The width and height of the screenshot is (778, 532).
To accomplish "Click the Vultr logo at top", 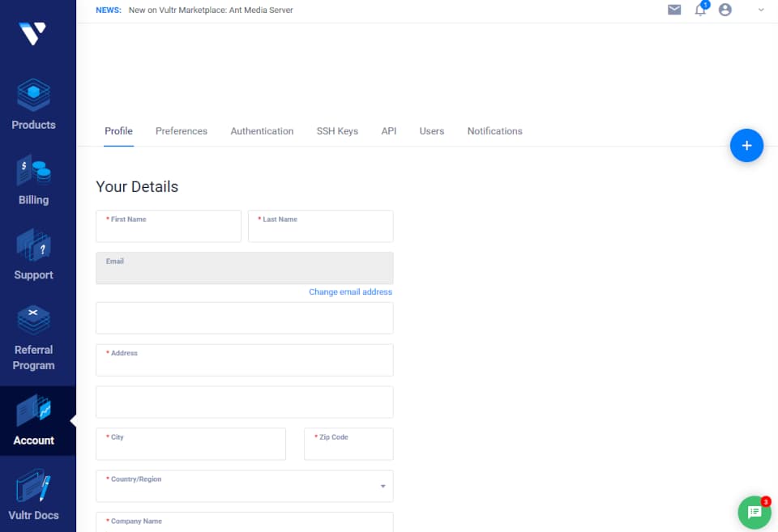I will click(32, 33).
